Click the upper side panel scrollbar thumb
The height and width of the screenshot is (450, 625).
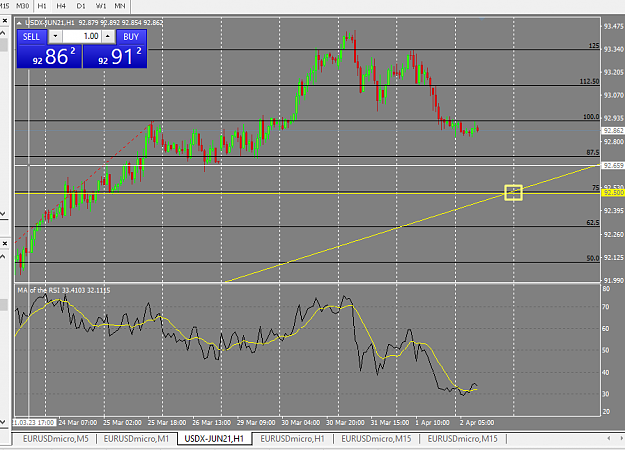point(4,45)
